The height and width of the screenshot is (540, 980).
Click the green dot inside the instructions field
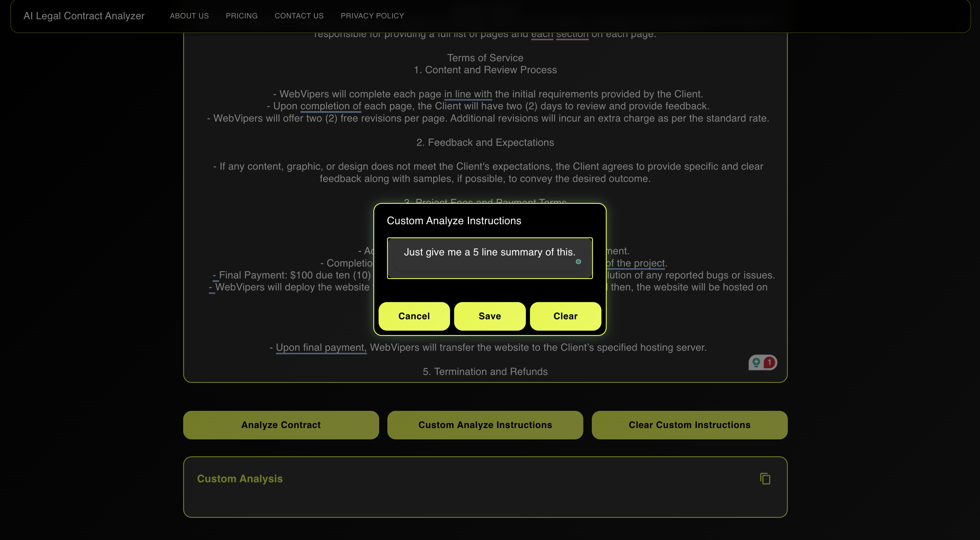pyautogui.click(x=578, y=262)
